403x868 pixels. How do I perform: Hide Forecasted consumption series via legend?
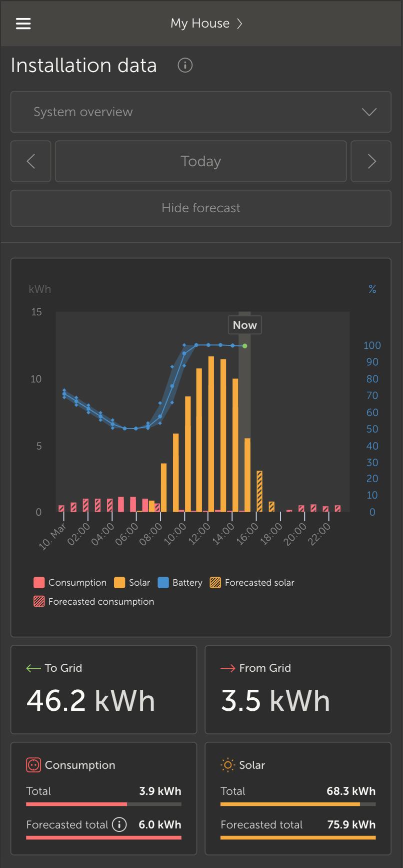(94, 602)
